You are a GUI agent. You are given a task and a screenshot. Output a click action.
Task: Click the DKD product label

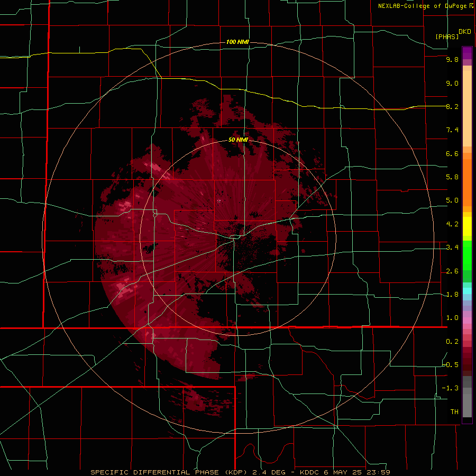tap(465, 32)
